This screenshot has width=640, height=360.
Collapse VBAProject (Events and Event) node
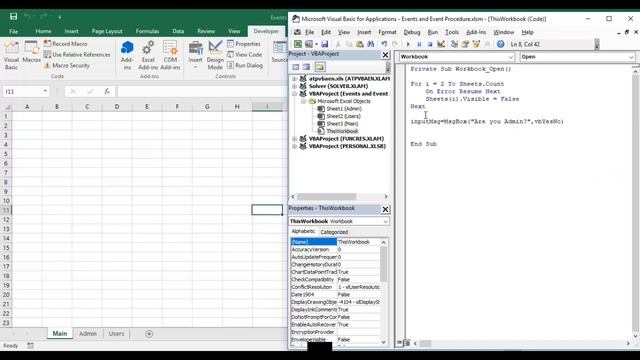(x=294, y=93)
